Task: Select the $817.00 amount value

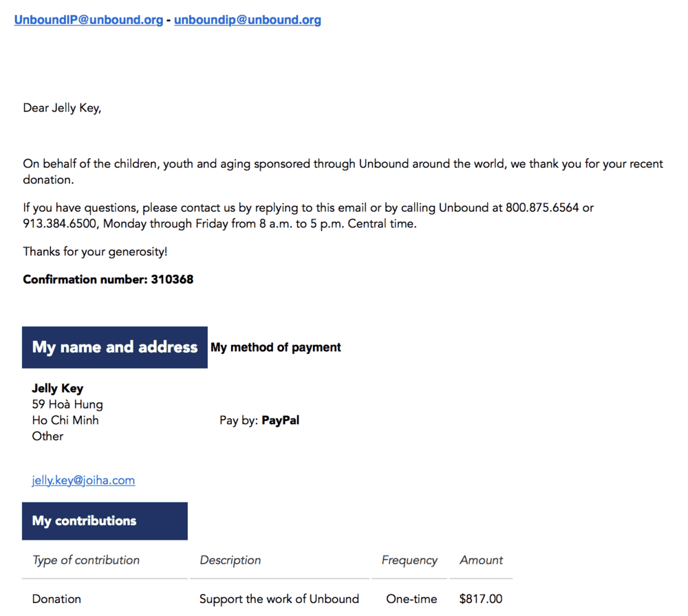Action: point(481,599)
